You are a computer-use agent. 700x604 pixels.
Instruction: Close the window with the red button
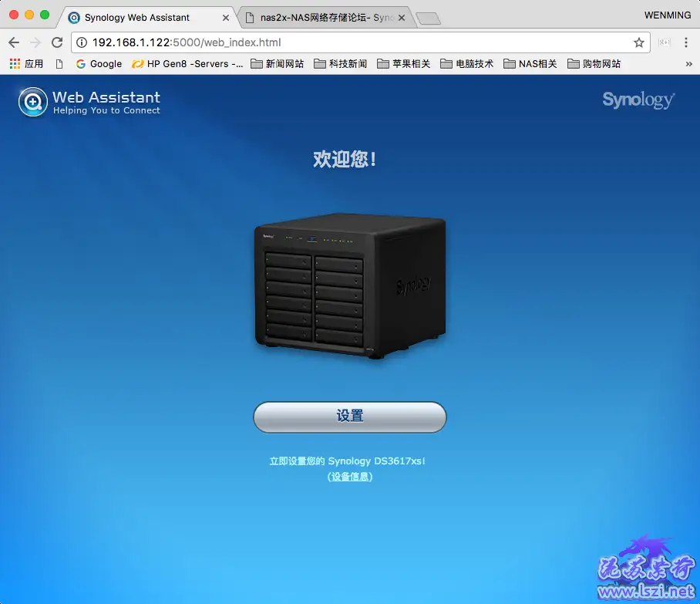point(14,15)
